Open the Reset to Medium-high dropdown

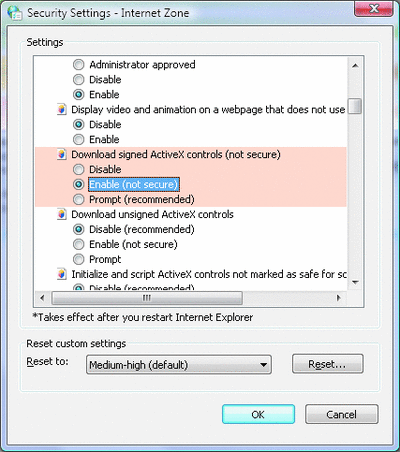pyautogui.click(x=179, y=365)
